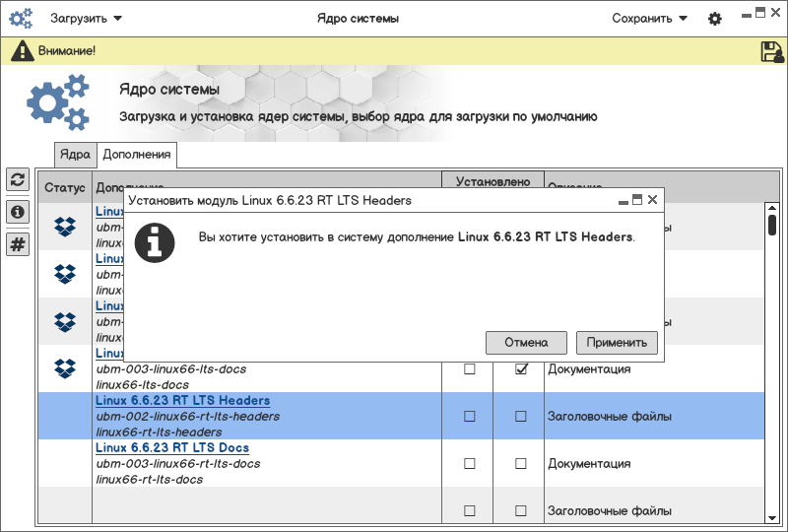The height and width of the screenshot is (532, 788).
Task: Click the save-as-user disk icon in warning bar
Action: (772, 51)
